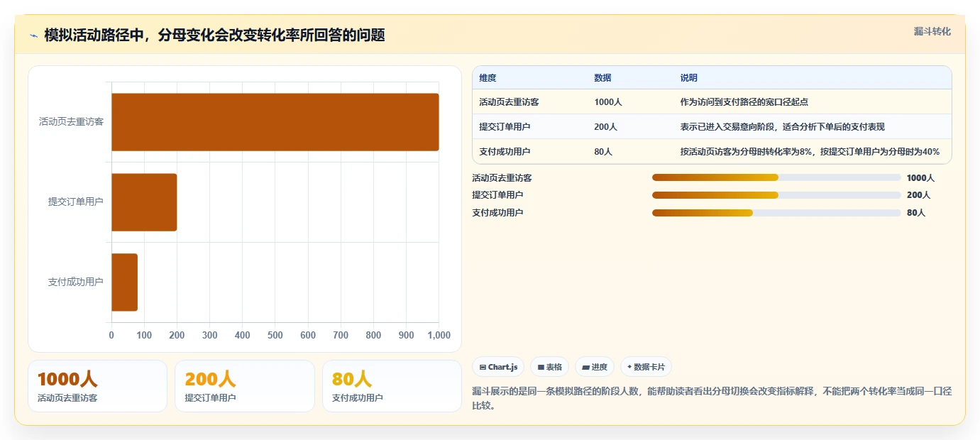Viewport: 980px width, 440px height.
Task: Click the 漏斗转化 tag label
Action: click(932, 31)
